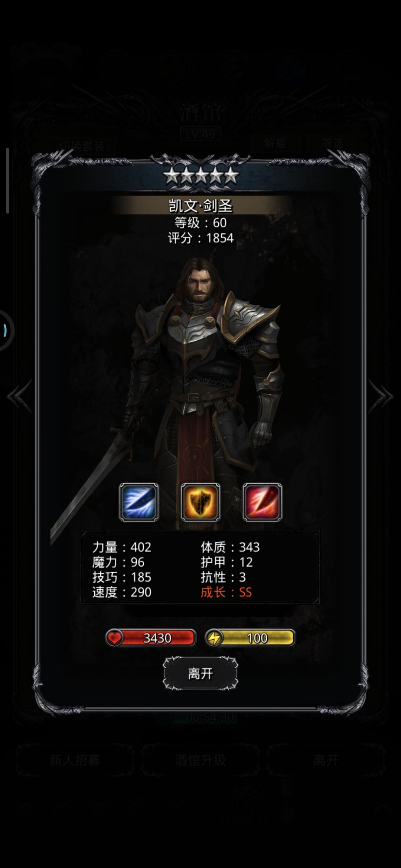Show the next hero with right arrow
The height and width of the screenshot is (868, 401).
(x=381, y=397)
